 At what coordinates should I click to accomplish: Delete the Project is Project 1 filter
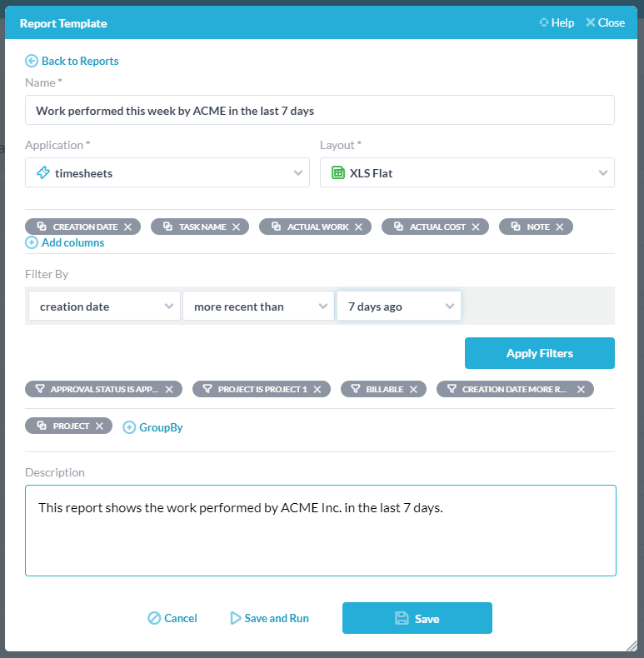click(x=317, y=390)
